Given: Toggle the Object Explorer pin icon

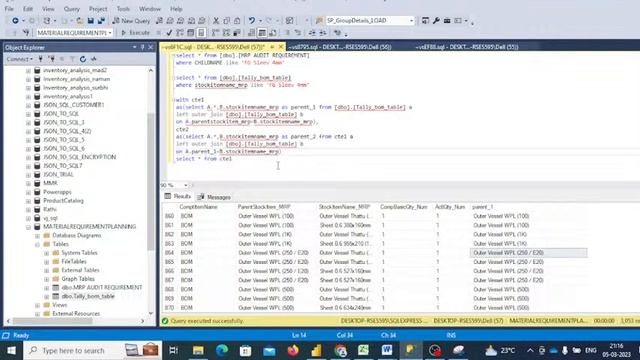Looking at the screenshot, I should [142, 47].
